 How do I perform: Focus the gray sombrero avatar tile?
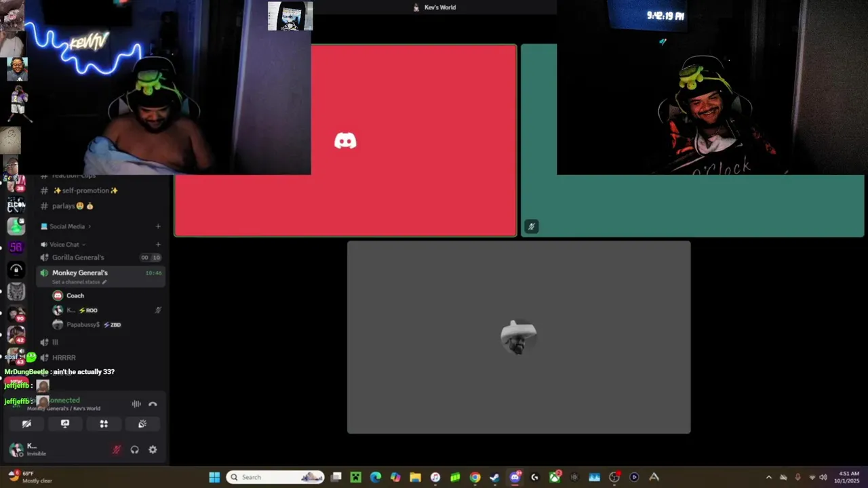[519, 337]
